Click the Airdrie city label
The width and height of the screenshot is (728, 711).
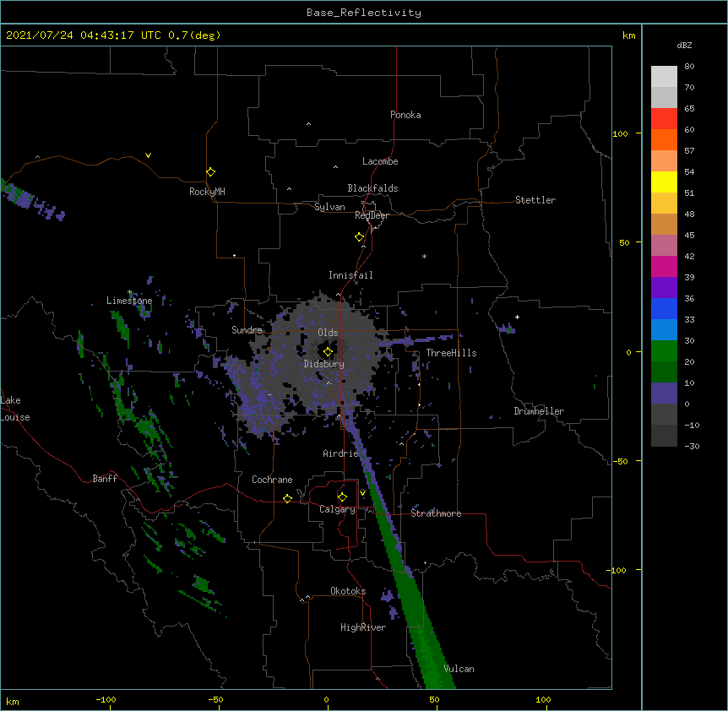[x=341, y=453]
